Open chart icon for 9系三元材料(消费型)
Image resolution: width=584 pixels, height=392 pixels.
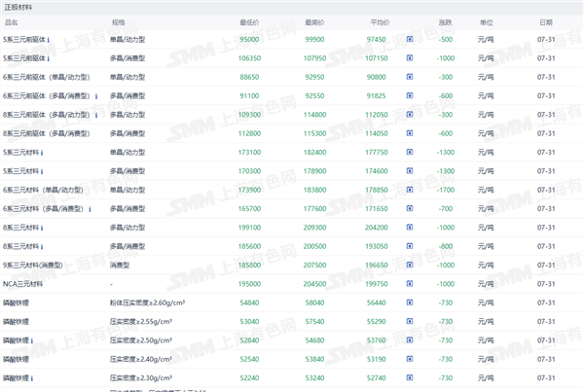click(x=410, y=265)
